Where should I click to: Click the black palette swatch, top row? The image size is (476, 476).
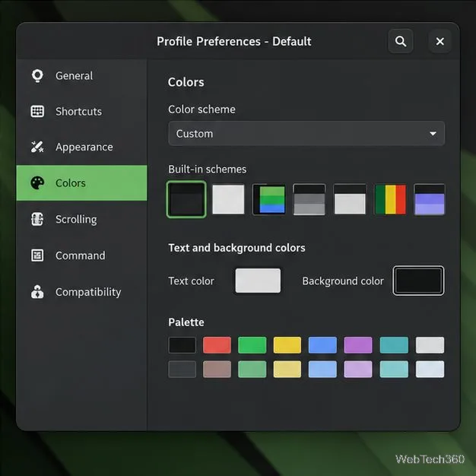(x=182, y=345)
